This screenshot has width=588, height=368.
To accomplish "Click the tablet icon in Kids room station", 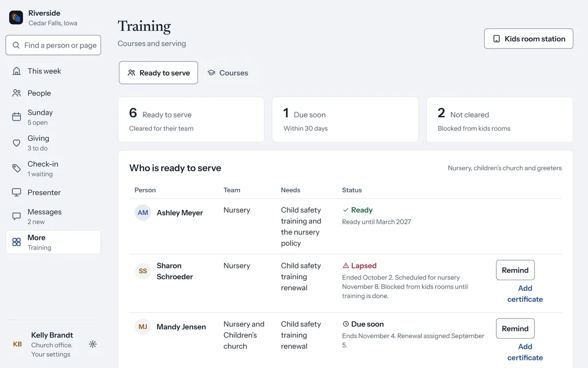I will click(497, 39).
